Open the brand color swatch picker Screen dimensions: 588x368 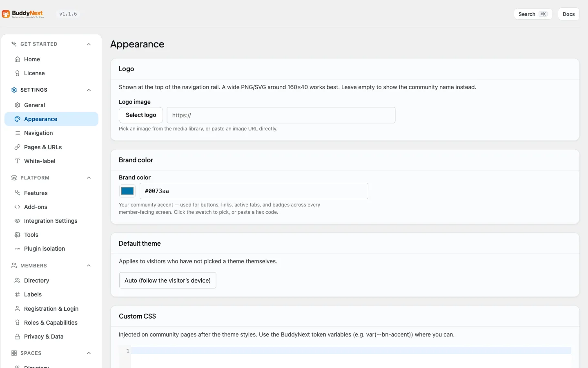[127, 191]
